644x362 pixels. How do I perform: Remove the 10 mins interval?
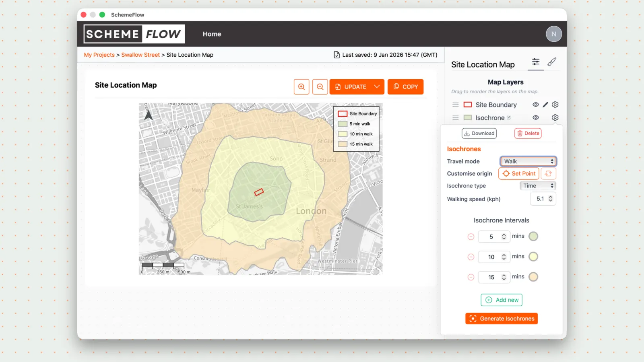coord(471,257)
